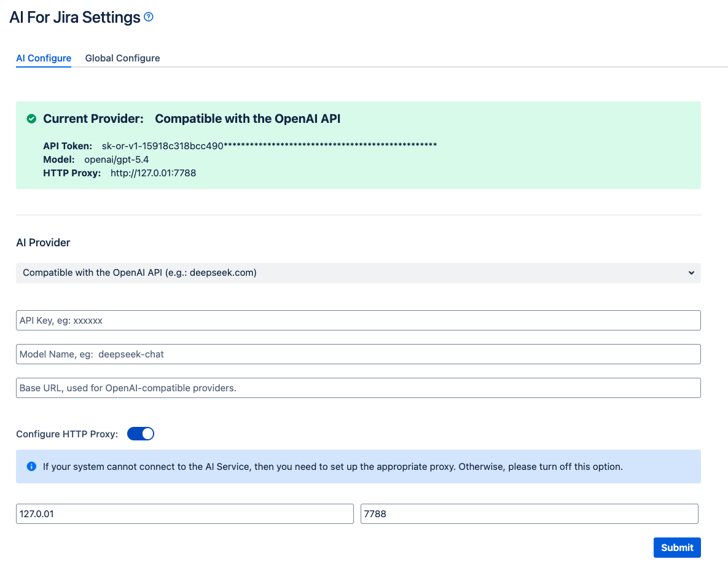The width and height of the screenshot is (728, 578).
Task: Click the AI Provider section label
Action: (x=43, y=243)
